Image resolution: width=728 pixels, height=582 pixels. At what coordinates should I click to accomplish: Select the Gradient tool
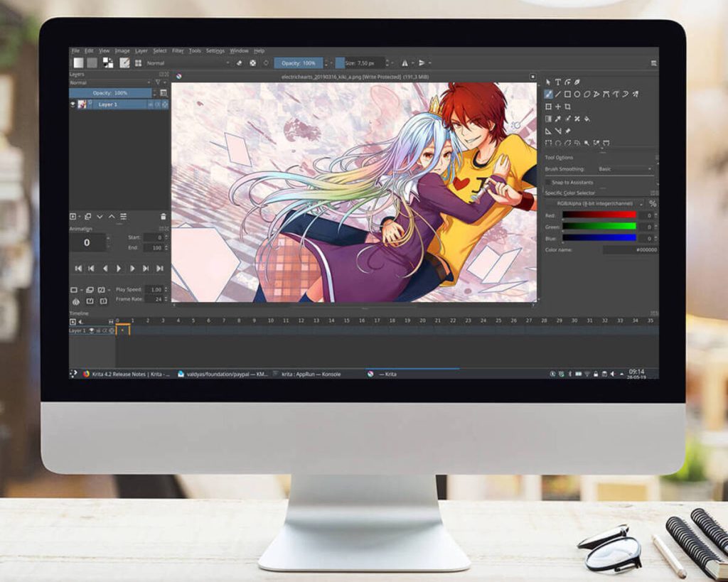548,119
